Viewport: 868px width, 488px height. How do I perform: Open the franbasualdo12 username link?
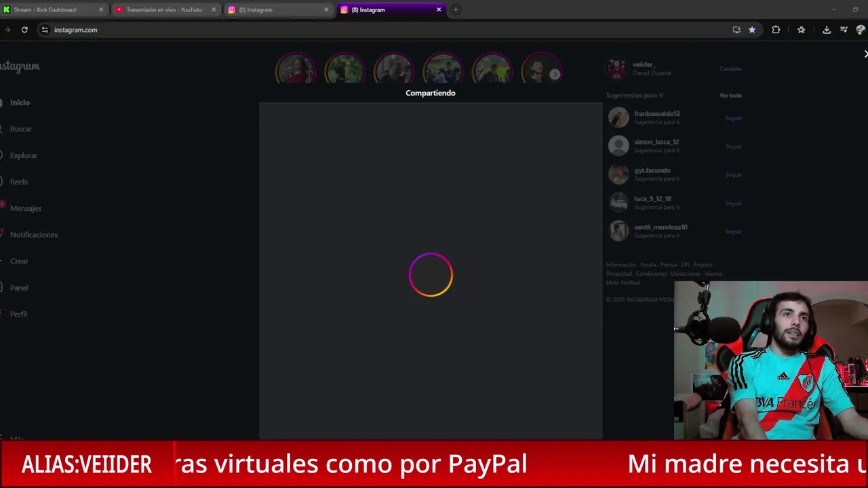(x=656, y=114)
